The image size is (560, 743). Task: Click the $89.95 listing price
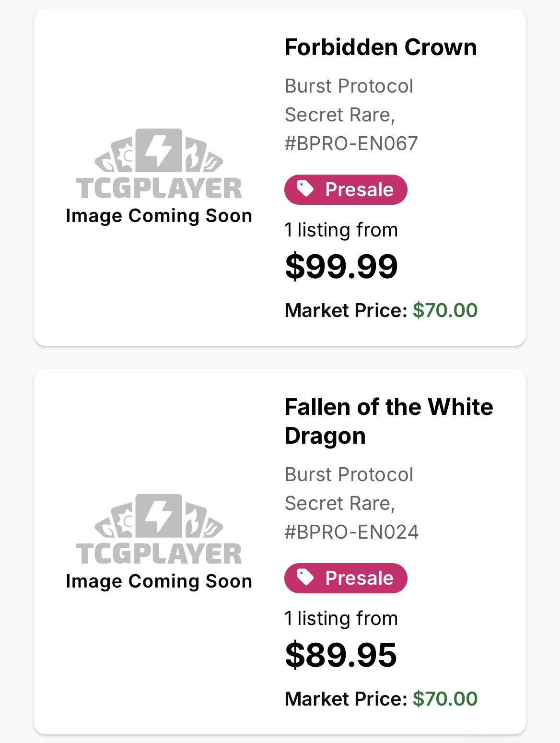(340, 655)
